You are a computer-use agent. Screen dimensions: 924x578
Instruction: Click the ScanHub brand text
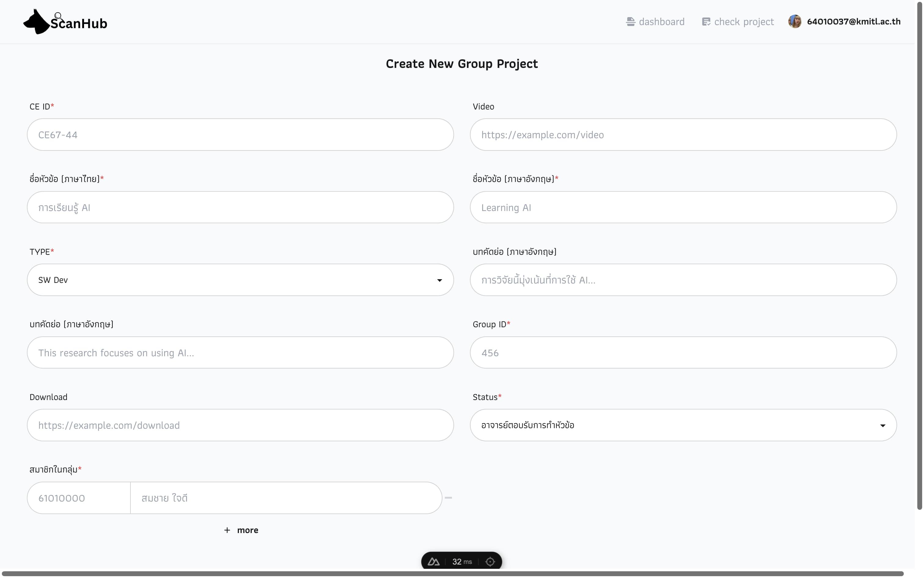click(x=79, y=23)
